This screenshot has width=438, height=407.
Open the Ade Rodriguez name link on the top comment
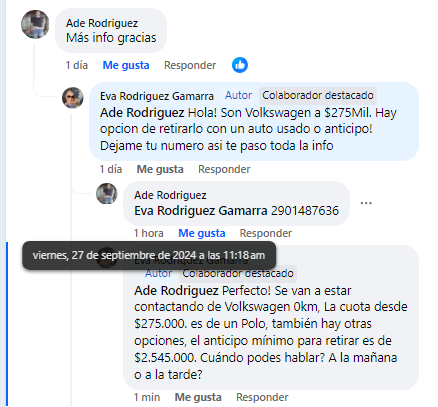pyautogui.click(x=102, y=23)
